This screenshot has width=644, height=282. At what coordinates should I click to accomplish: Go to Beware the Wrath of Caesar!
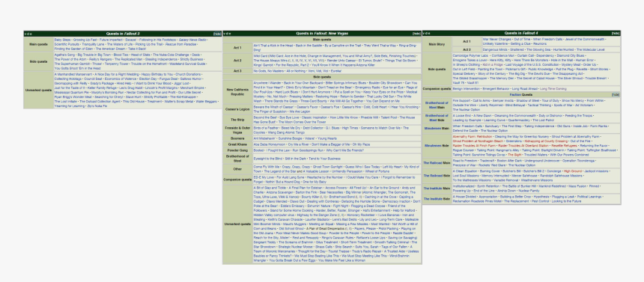[273, 107]
